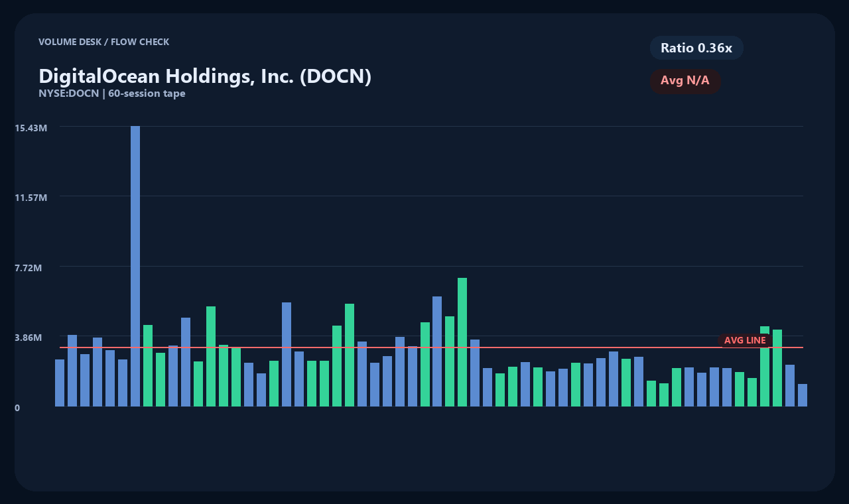Click the tallest green volume bar
Image resolution: width=849 pixels, height=504 pixels.
tap(462, 342)
